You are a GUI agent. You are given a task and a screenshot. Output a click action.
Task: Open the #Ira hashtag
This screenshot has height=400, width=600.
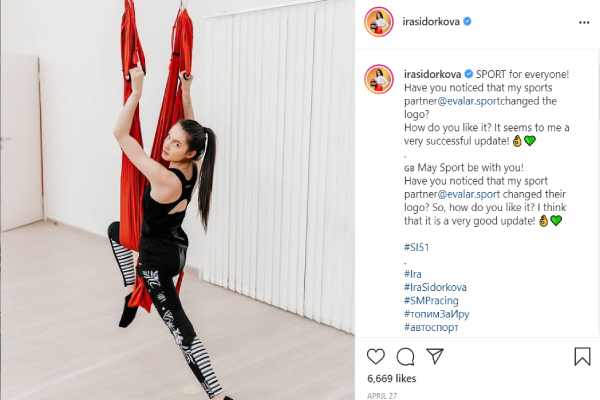pos(413,274)
